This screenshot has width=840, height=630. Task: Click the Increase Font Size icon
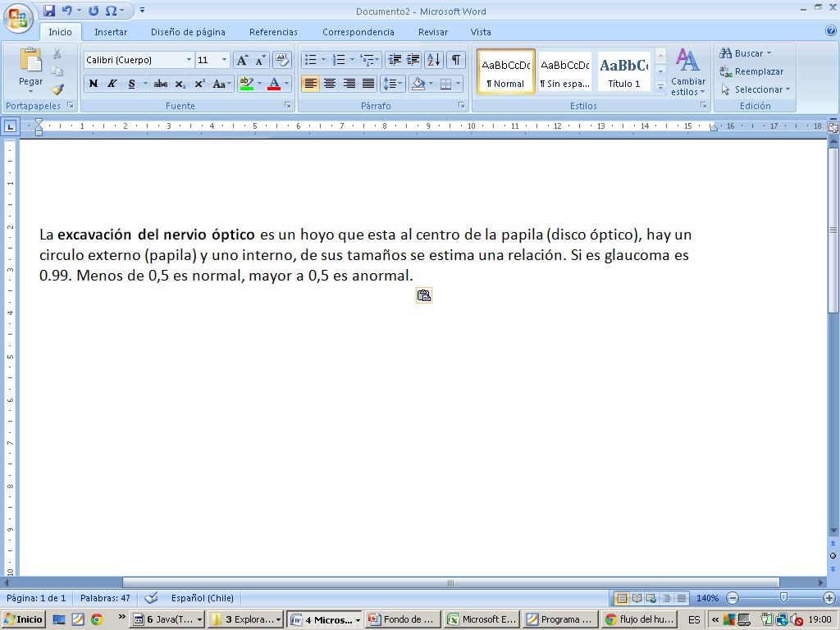[242, 60]
